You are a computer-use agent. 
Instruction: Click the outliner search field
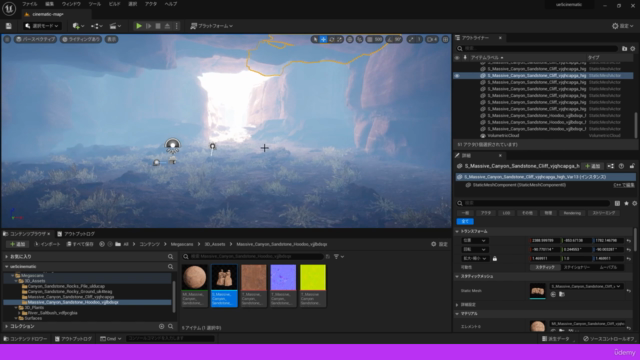pos(538,49)
